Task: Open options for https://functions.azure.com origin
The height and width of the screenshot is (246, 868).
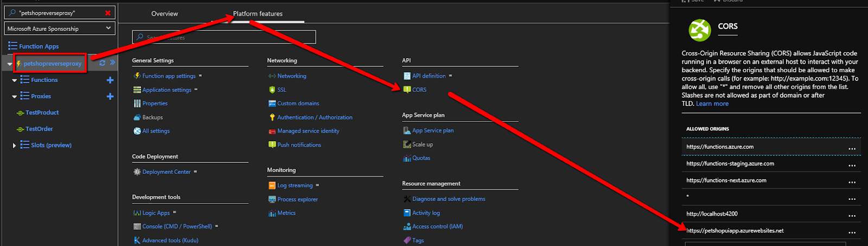Action: 852,148
